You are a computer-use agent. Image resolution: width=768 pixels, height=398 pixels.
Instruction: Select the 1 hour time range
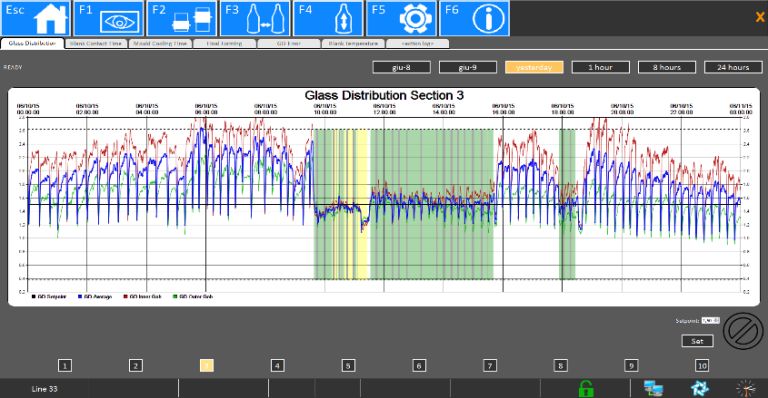[x=600, y=67]
